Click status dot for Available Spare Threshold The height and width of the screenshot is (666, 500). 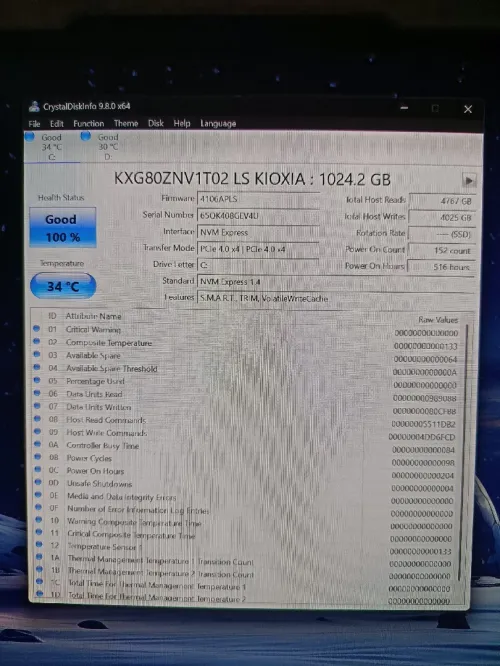(x=37, y=367)
